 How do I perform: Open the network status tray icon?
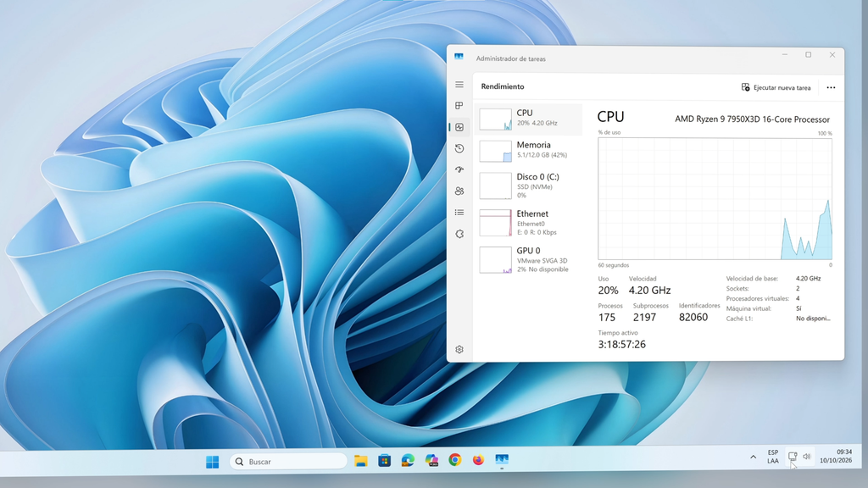[x=793, y=457]
